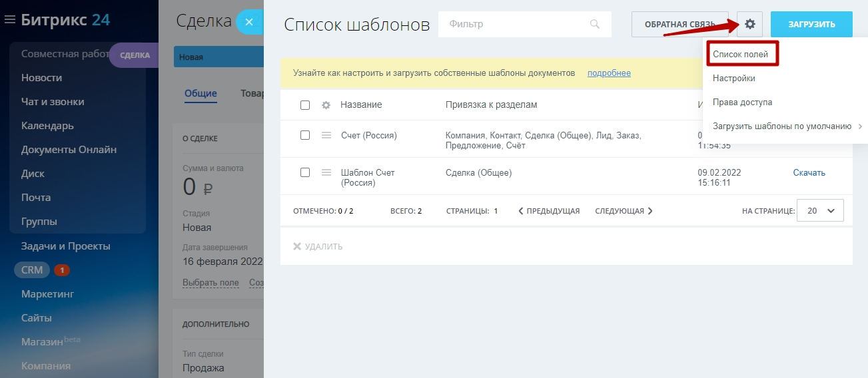Click drag handle icon for Шаблон Счет row
This screenshot has height=378, width=868.
point(326,172)
